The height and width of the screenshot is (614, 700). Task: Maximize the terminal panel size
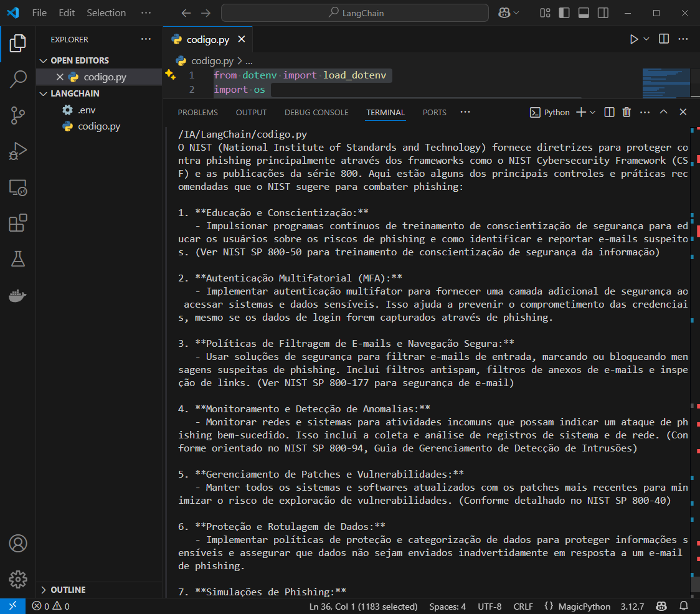pyautogui.click(x=664, y=112)
